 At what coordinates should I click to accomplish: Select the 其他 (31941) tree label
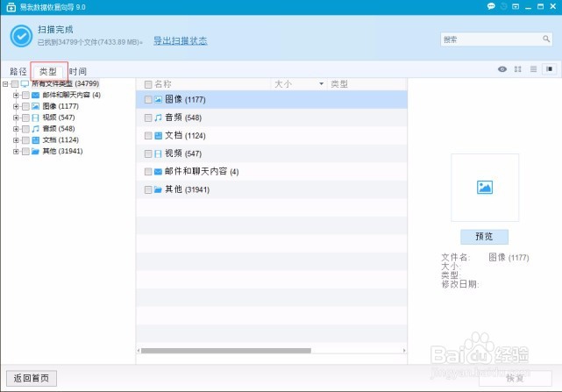[x=63, y=151]
